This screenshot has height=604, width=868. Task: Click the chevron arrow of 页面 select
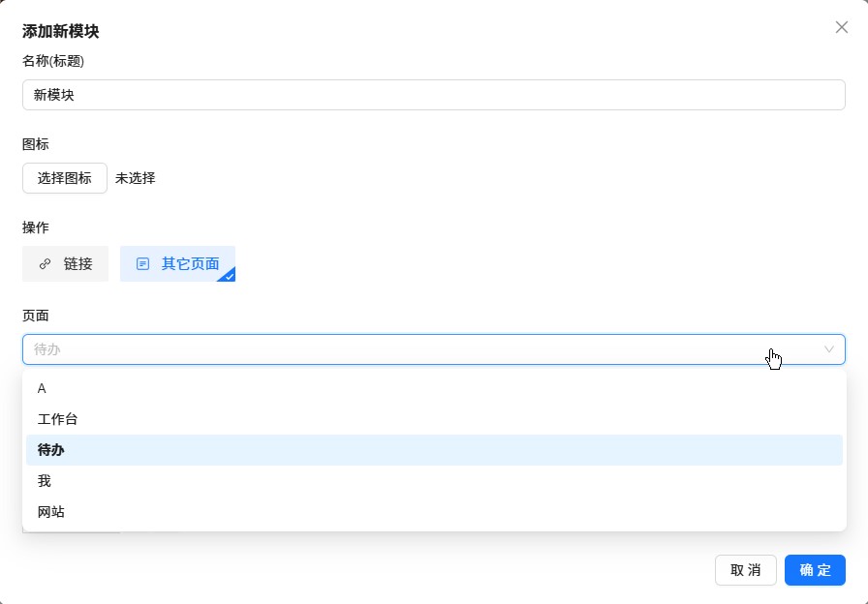click(829, 349)
